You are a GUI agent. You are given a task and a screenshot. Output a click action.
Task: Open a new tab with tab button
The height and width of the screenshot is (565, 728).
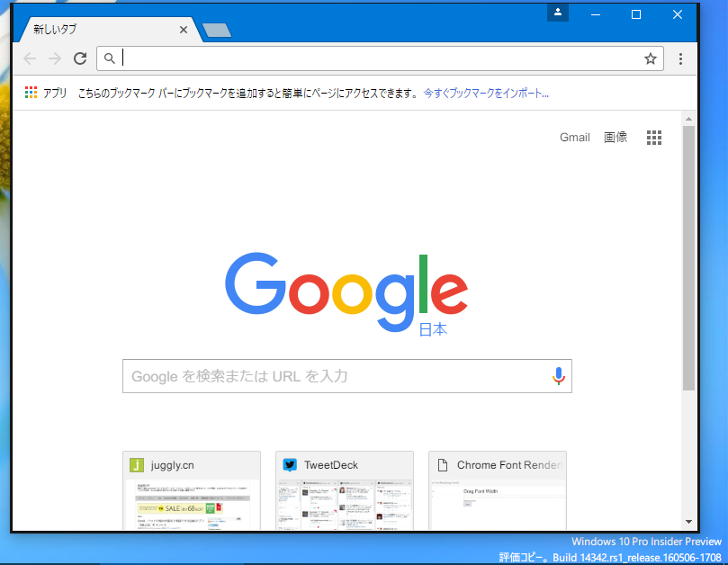217,31
